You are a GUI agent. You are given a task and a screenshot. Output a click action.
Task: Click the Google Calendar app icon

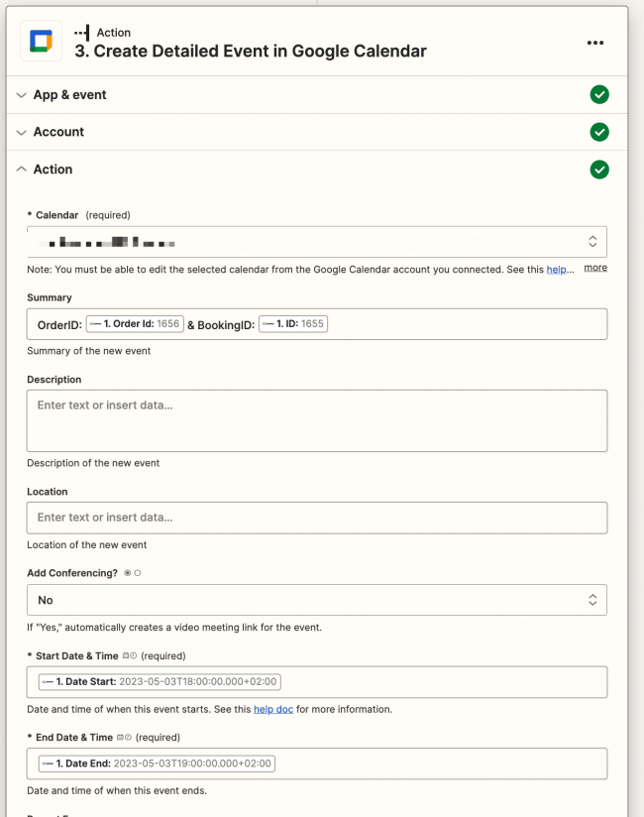[x=41, y=41]
